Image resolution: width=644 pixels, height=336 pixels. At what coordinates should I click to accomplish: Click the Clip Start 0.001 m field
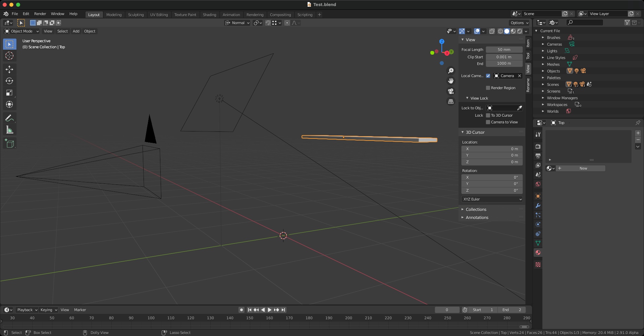click(x=504, y=57)
